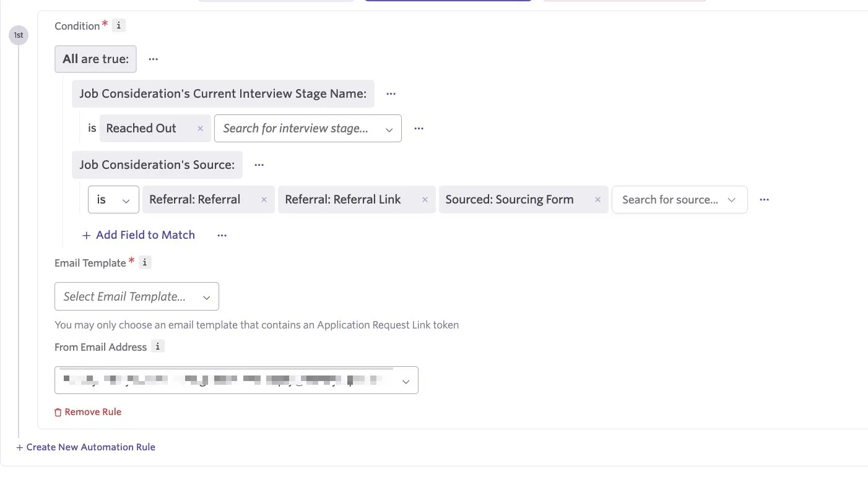
Task: Remove the Referral: Referral Link tag
Action: (425, 200)
